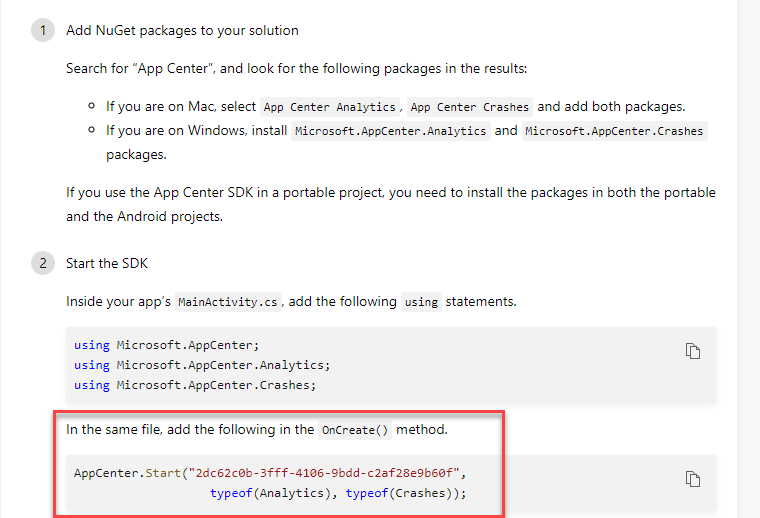Viewport: 760px width, 518px height.
Task: Click the 'App Center Crashes' inline code
Action: [469, 107]
